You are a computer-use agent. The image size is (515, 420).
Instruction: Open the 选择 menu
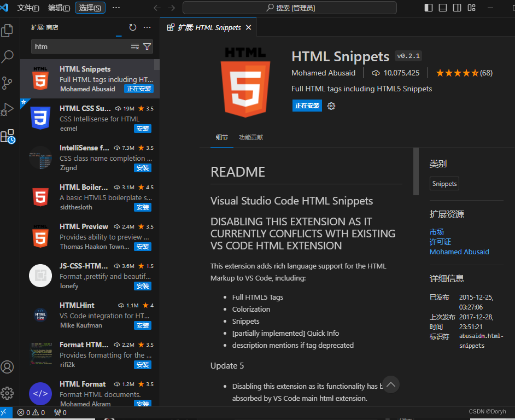click(x=90, y=8)
